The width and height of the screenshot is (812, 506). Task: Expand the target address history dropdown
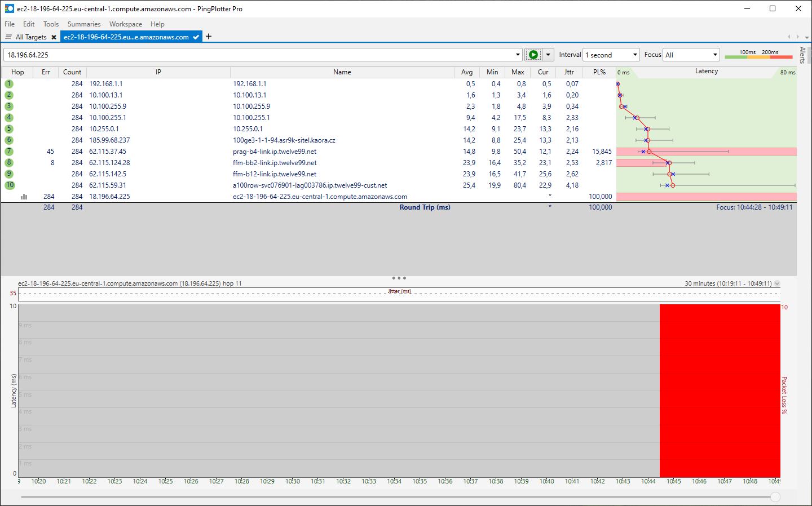pyautogui.click(x=518, y=55)
